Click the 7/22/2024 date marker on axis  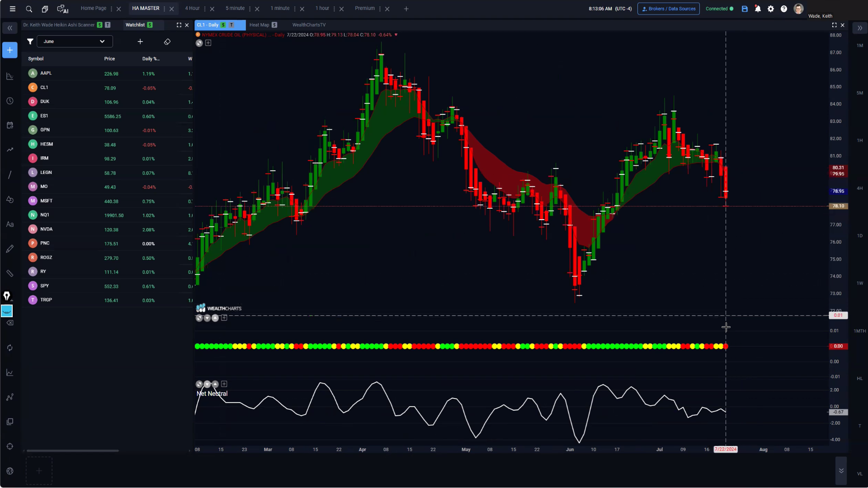pyautogui.click(x=726, y=450)
